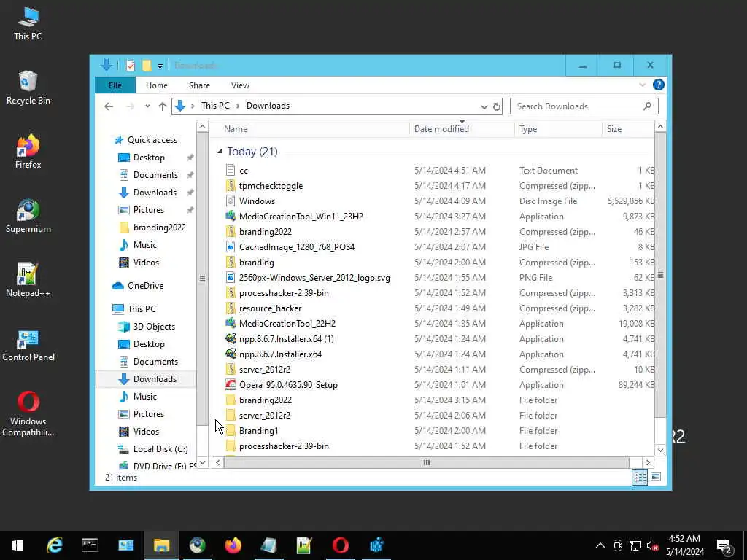This screenshot has height=560, width=747.
Task: Open the View ribbon tab
Action: click(x=240, y=85)
